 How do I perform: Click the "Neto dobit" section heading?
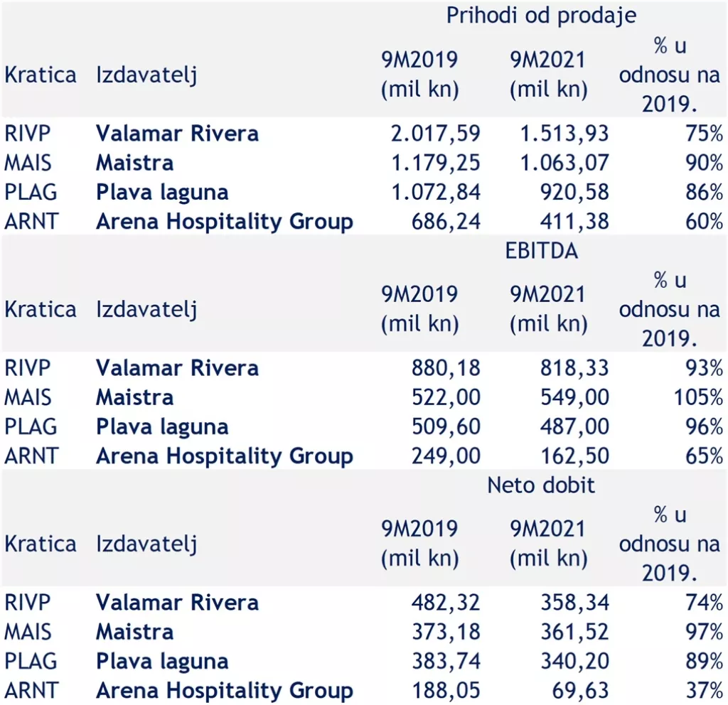pyautogui.click(x=541, y=485)
